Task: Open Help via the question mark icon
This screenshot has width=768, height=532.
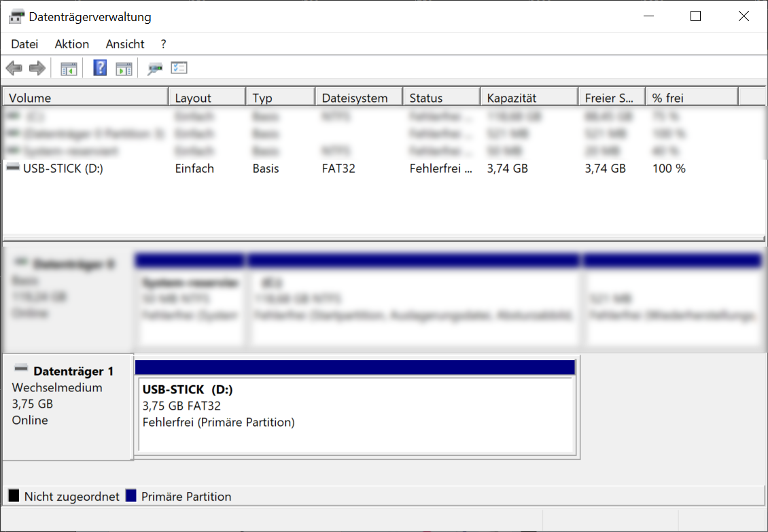Action: point(99,67)
